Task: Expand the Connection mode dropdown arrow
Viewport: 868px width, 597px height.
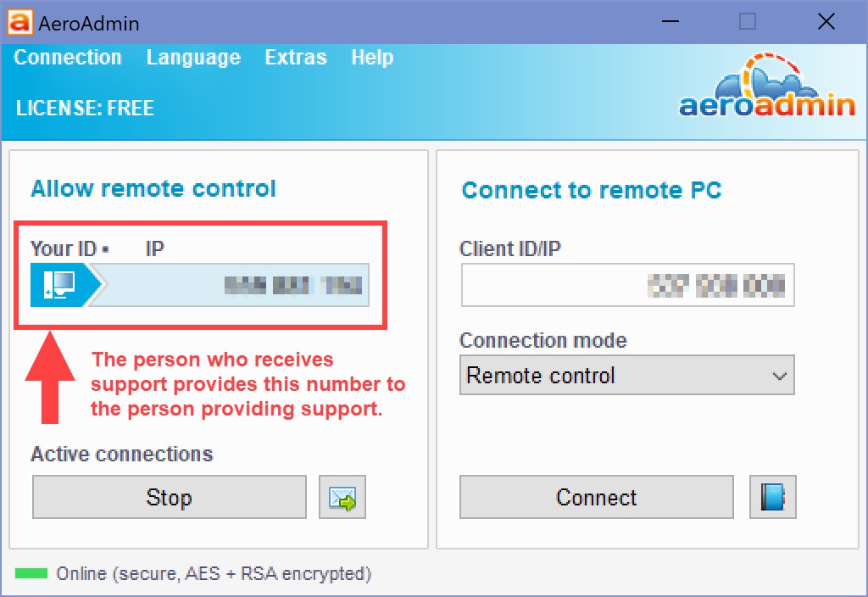Action: [x=780, y=376]
